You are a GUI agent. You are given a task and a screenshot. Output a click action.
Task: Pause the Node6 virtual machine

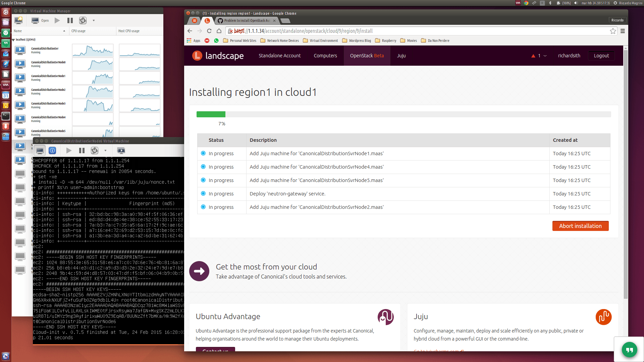[82, 150]
